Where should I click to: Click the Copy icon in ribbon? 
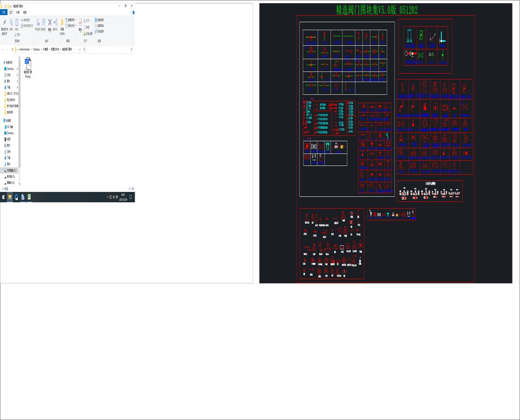11,22
